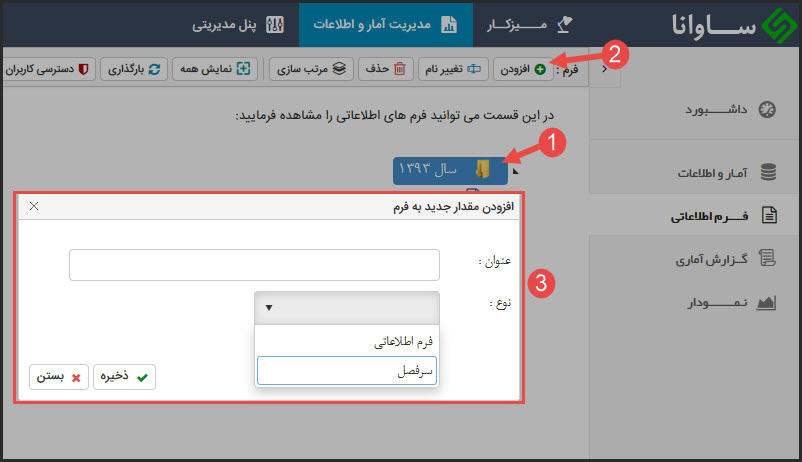The width and height of the screenshot is (802, 462).
Task: Click the expand icon on نمایش همه
Action: [243, 69]
